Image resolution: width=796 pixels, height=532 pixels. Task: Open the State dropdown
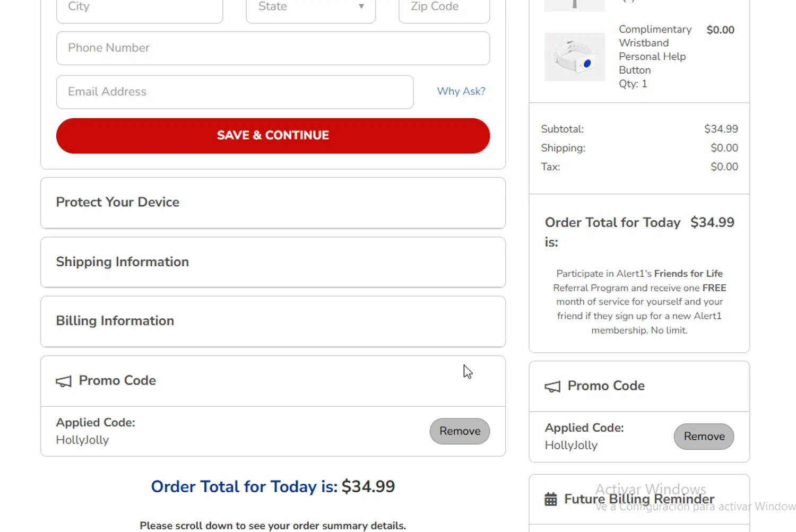tap(311, 7)
